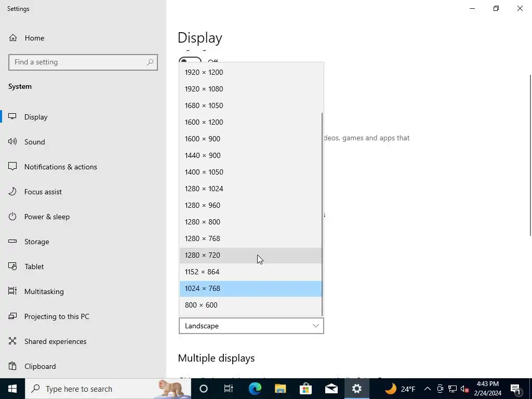Pick 1600 × 900 resolution
532x399 pixels.
[x=251, y=139]
